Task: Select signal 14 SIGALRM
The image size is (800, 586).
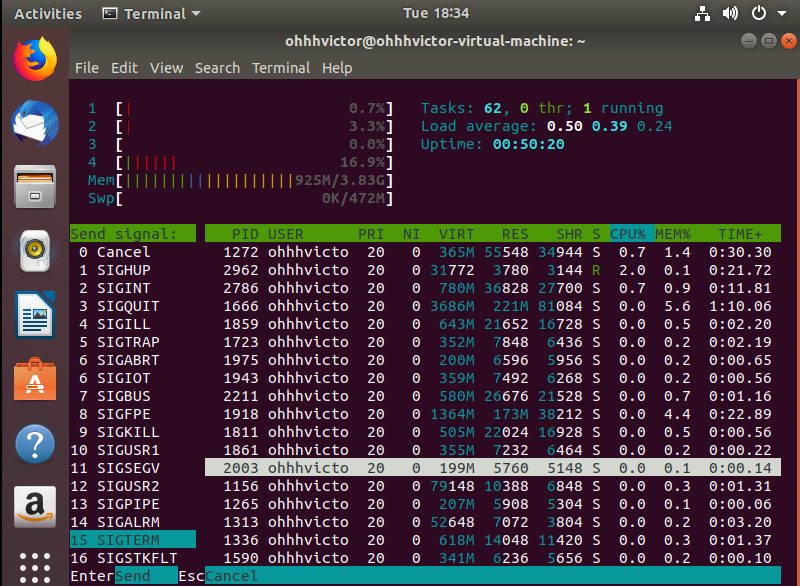Action: pyautogui.click(x=133, y=522)
